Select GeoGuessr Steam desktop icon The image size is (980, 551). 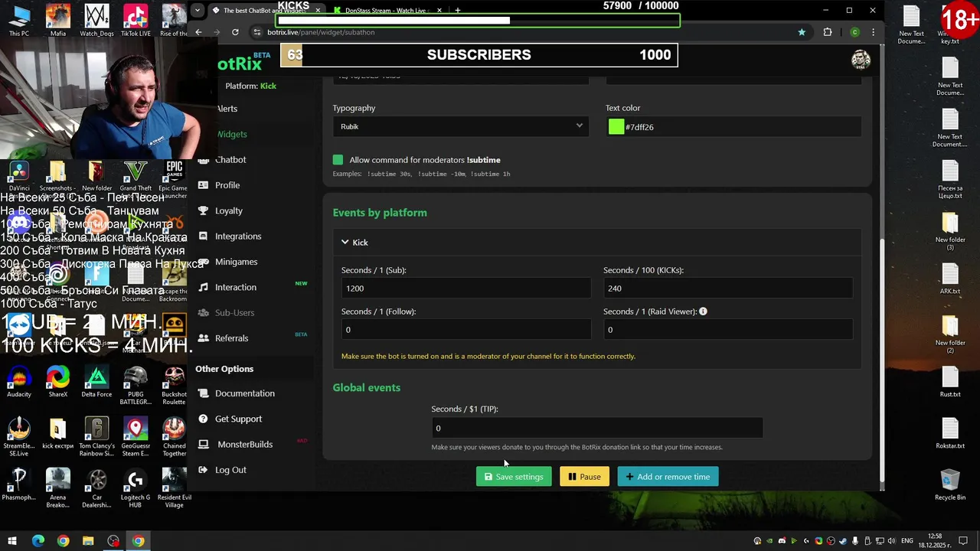point(136,437)
